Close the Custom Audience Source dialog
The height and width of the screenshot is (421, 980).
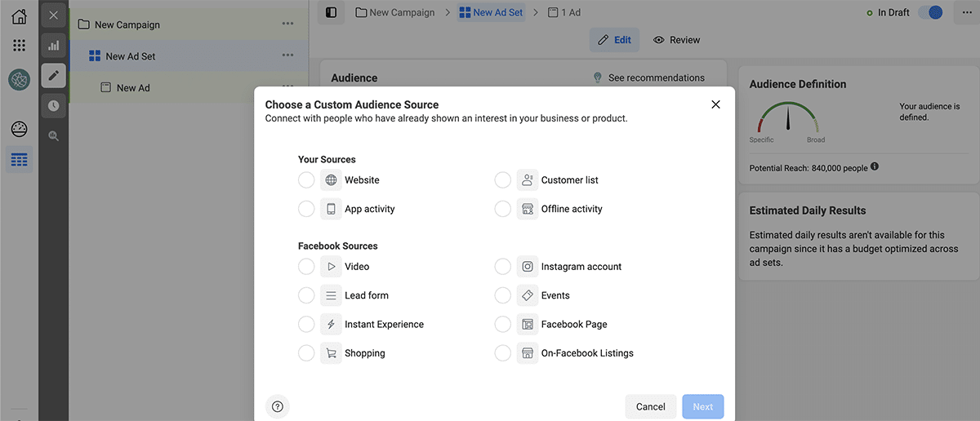point(715,104)
